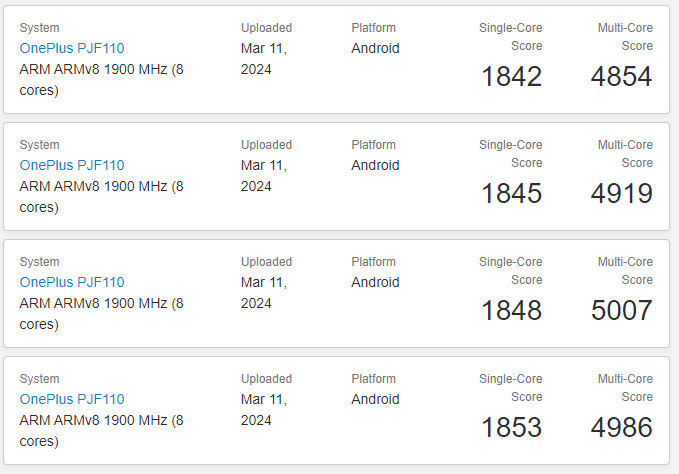Click Platform label in 4986 card

[x=373, y=378]
